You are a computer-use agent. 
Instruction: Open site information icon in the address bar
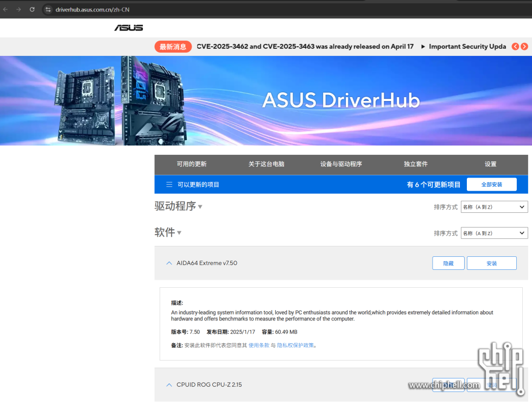(48, 10)
